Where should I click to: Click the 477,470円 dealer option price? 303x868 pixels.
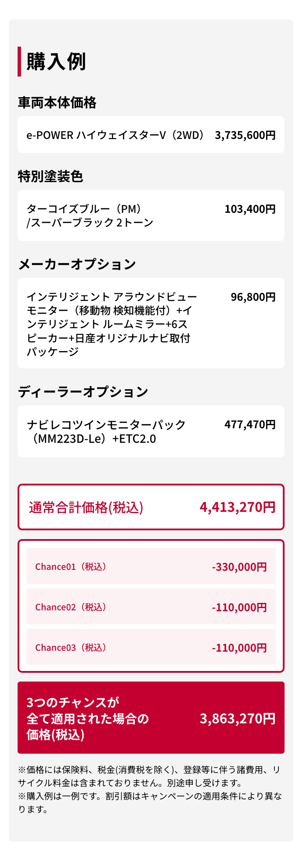250,424
